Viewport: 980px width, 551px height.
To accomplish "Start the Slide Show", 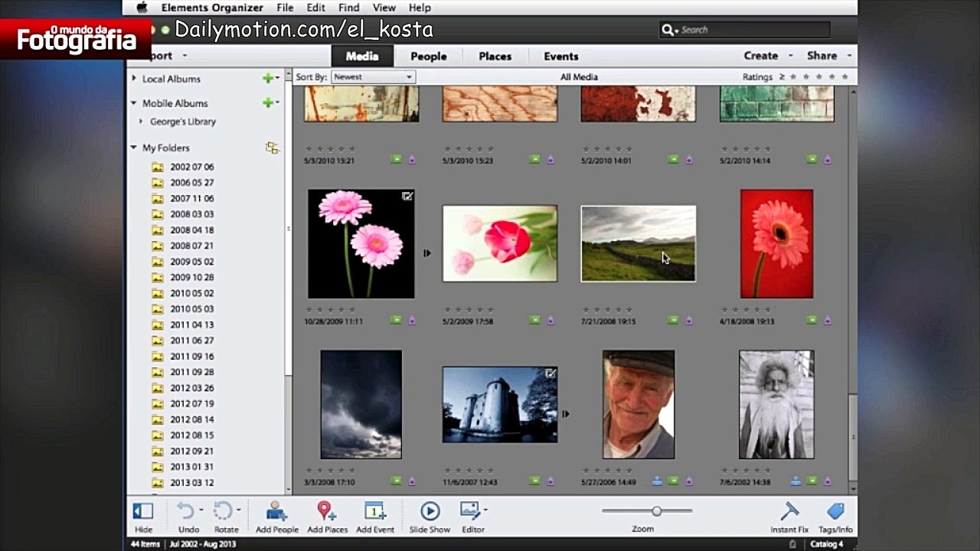I will point(430,511).
